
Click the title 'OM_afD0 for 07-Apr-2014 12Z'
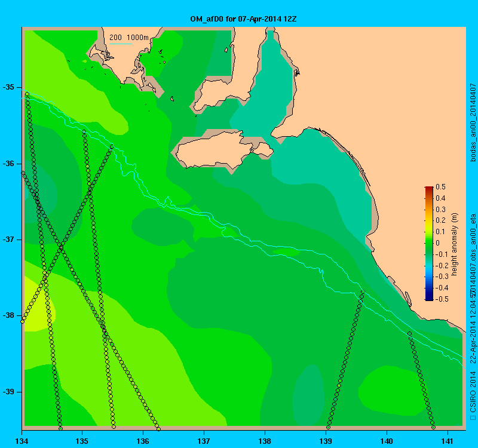pyautogui.click(x=243, y=19)
